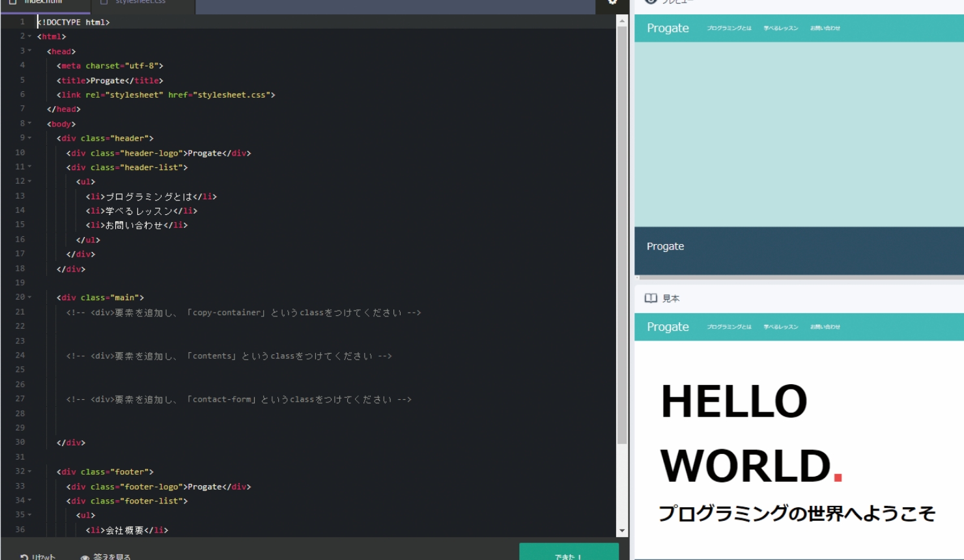964x560 pixels.
Task: Collapse the footer div at line 32
Action: [29, 471]
